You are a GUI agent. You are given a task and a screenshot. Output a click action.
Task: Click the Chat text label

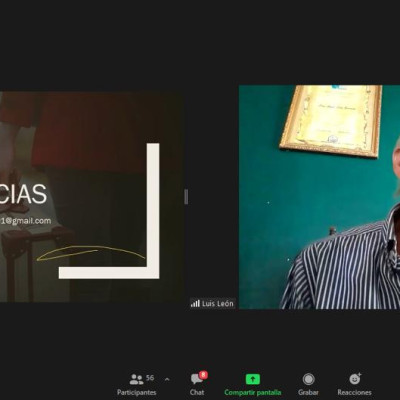197,393
